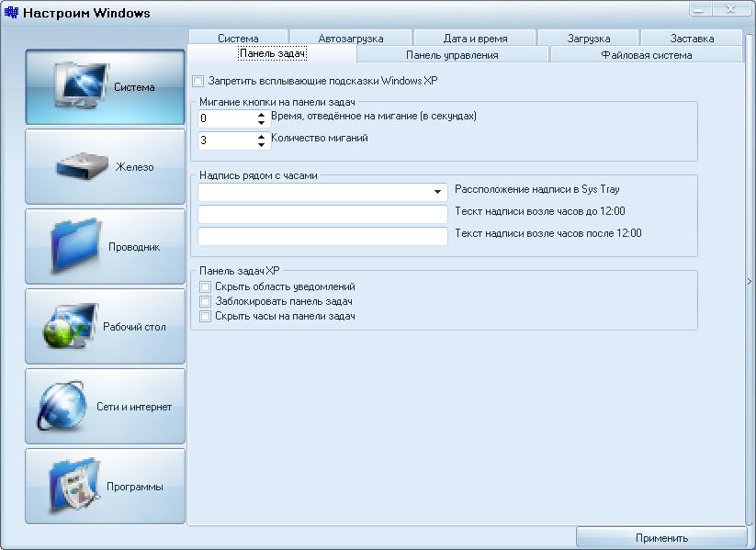This screenshot has height=550, width=756.
Task: Click text field for clock label before 12:00
Action: point(322,215)
